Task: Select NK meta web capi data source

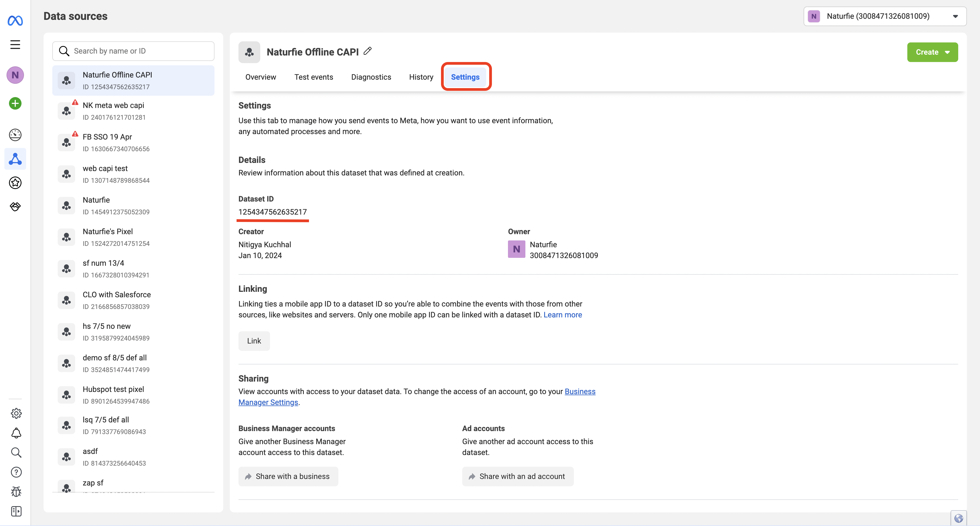Action: pyautogui.click(x=133, y=111)
